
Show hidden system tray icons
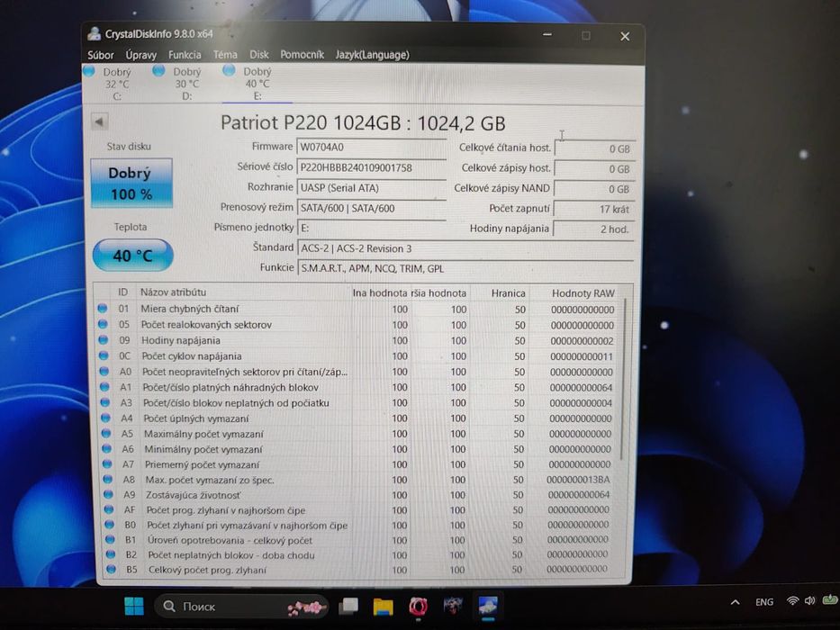(x=735, y=602)
